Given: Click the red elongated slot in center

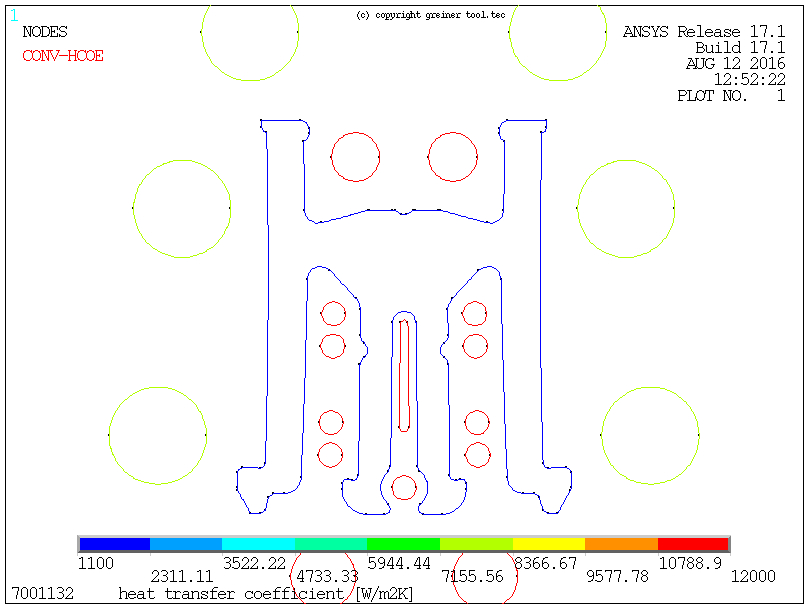Looking at the screenshot, I should point(404,376).
